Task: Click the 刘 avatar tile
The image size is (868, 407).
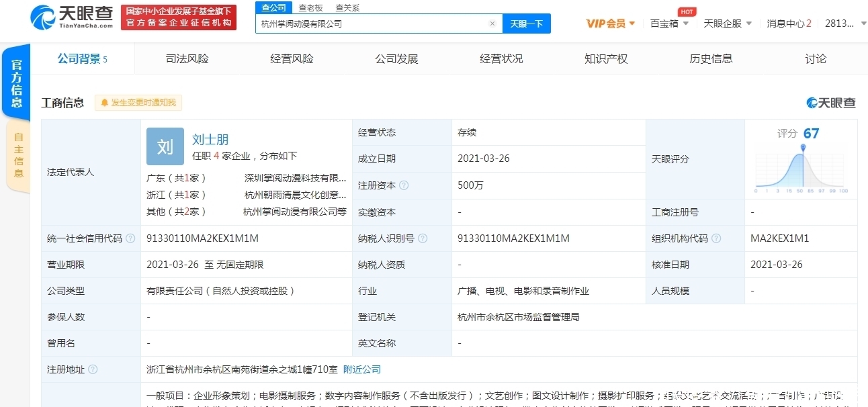Action: [165, 146]
